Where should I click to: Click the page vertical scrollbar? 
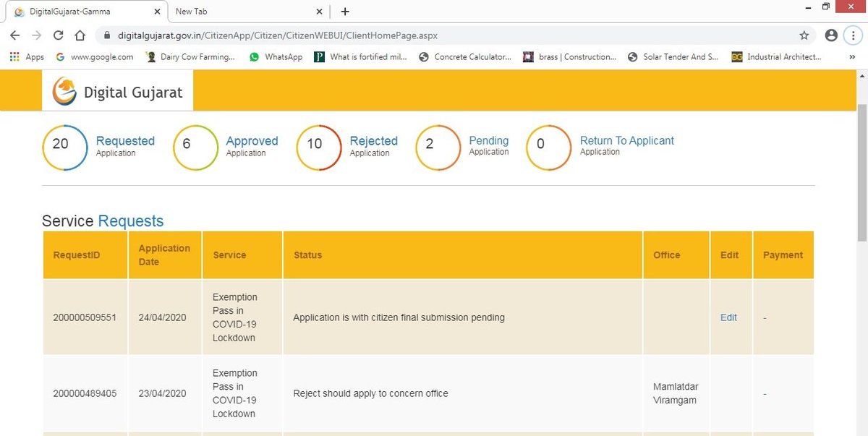(861, 172)
